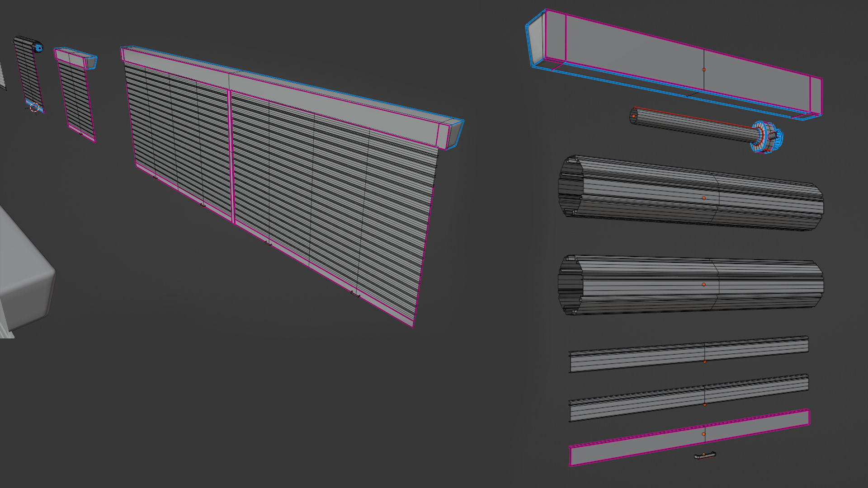Select the small shutter with top box
This screenshot has width=868, height=488.
[x=75, y=95]
